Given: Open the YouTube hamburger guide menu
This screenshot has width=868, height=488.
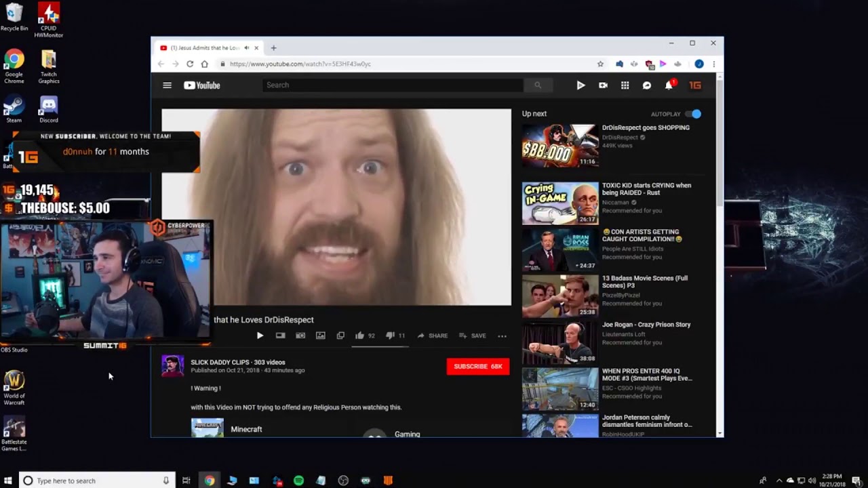Looking at the screenshot, I should pos(167,85).
